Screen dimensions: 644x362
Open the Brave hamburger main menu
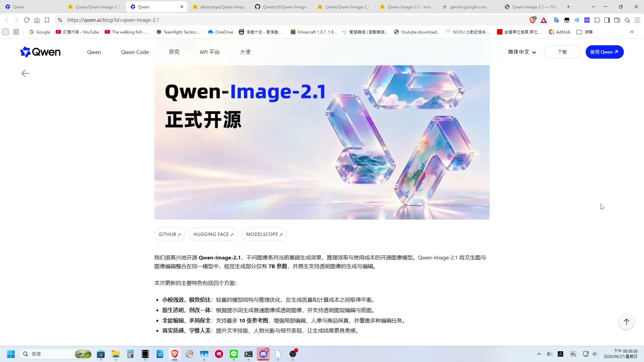pos(637,20)
